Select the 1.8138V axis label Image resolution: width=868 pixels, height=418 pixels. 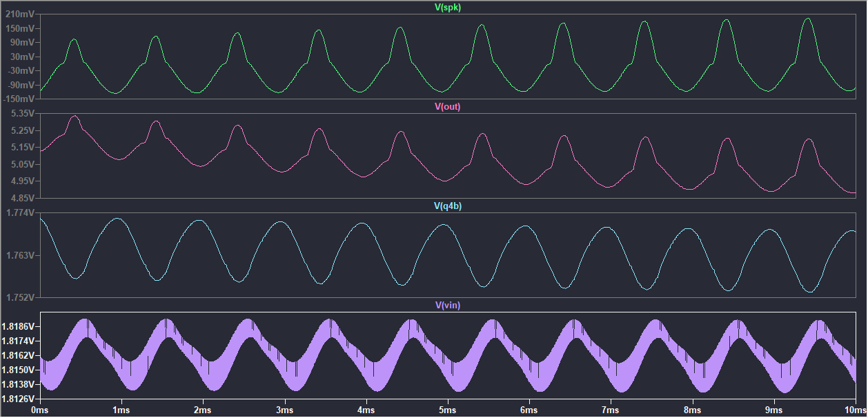19,384
